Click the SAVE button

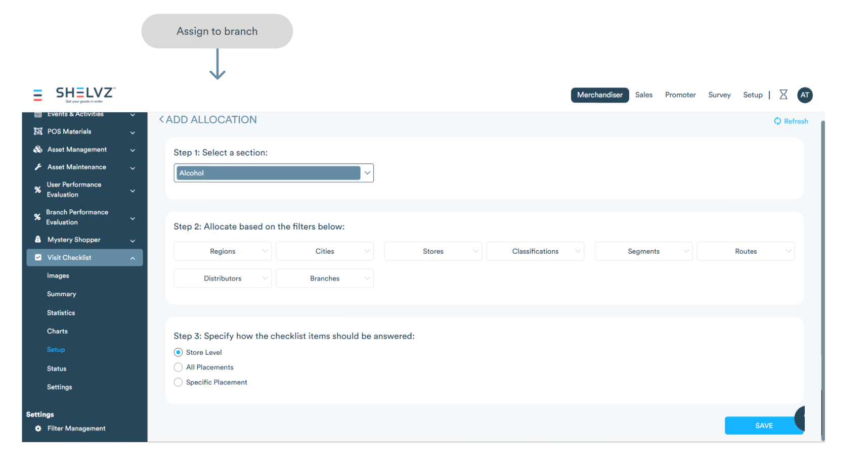(x=763, y=426)
